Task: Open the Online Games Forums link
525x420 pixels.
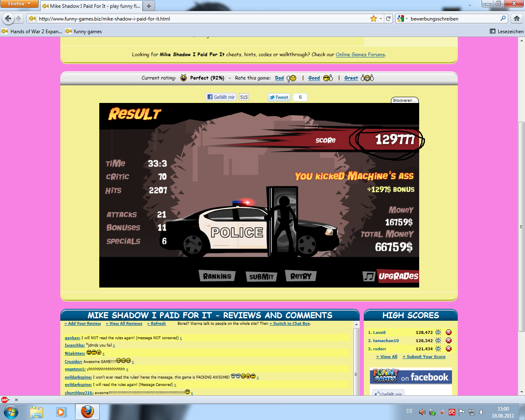Action: tap(360, 55)
